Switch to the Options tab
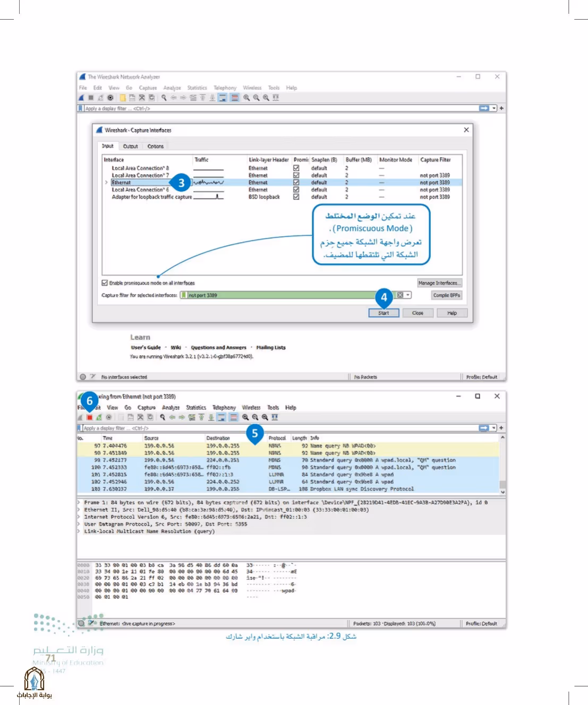Viewport: 588px width, 705px height. click(156, 146)
